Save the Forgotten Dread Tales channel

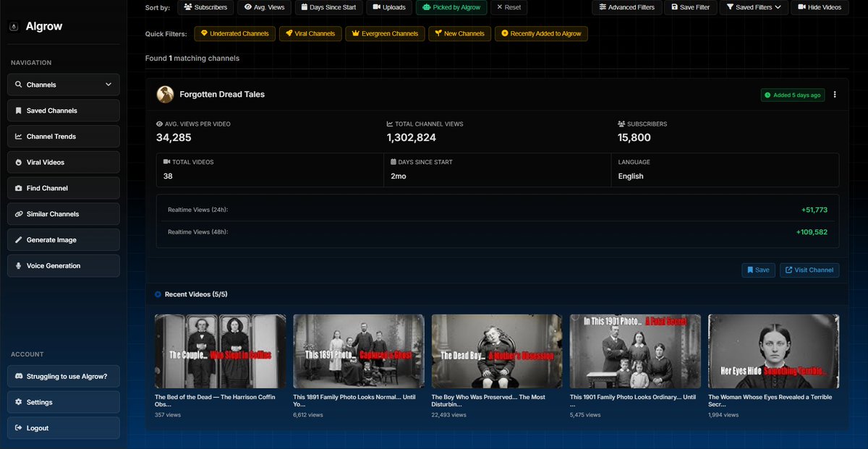pyautogui.click(x=758, y=270)
